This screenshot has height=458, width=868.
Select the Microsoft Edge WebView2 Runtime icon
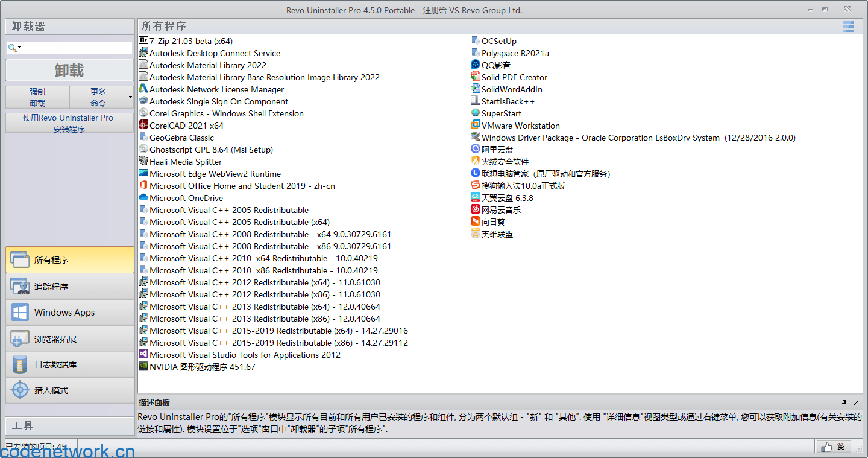[x=143, y=174]
